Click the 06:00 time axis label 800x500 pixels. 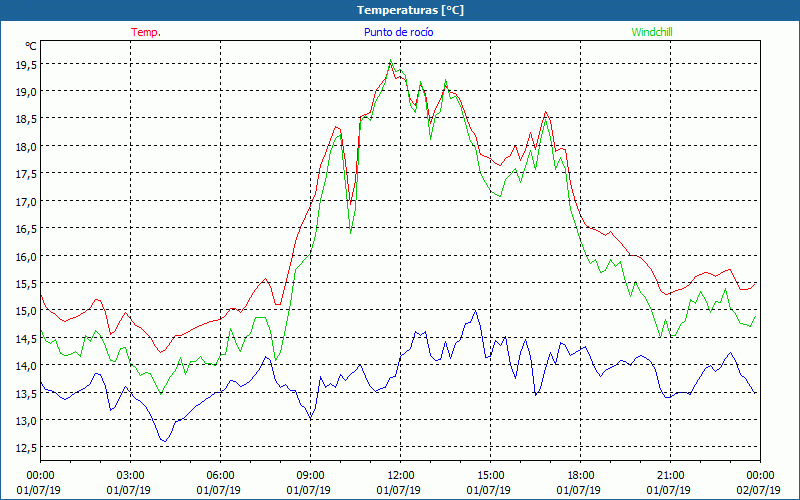point(220,476)
